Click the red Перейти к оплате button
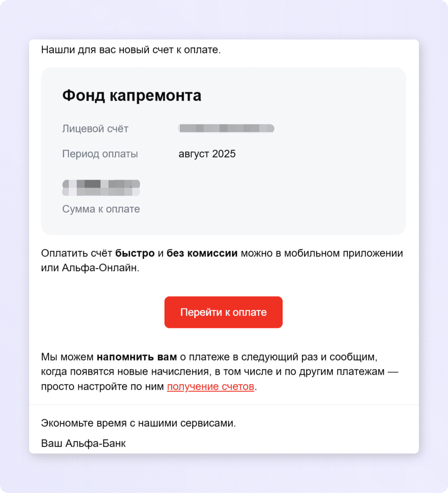Image resolution: width=448 pixels, height=493 pixels. tap(223, 312)
